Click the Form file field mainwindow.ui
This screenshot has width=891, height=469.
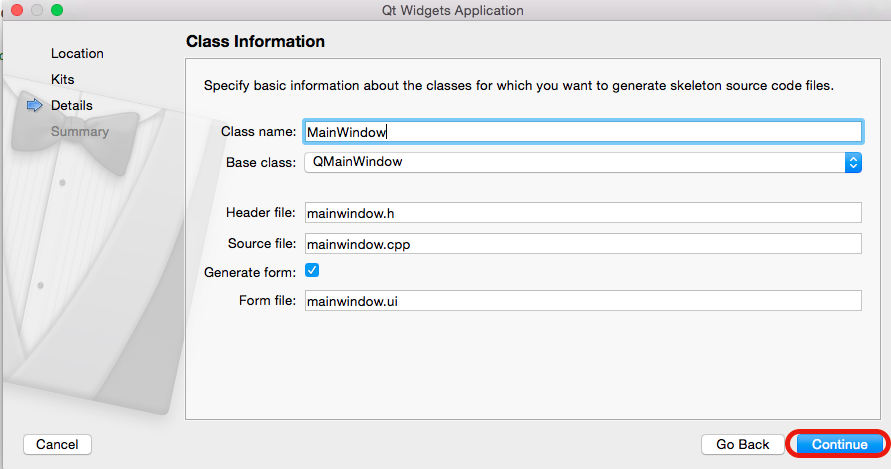point(583,301)
